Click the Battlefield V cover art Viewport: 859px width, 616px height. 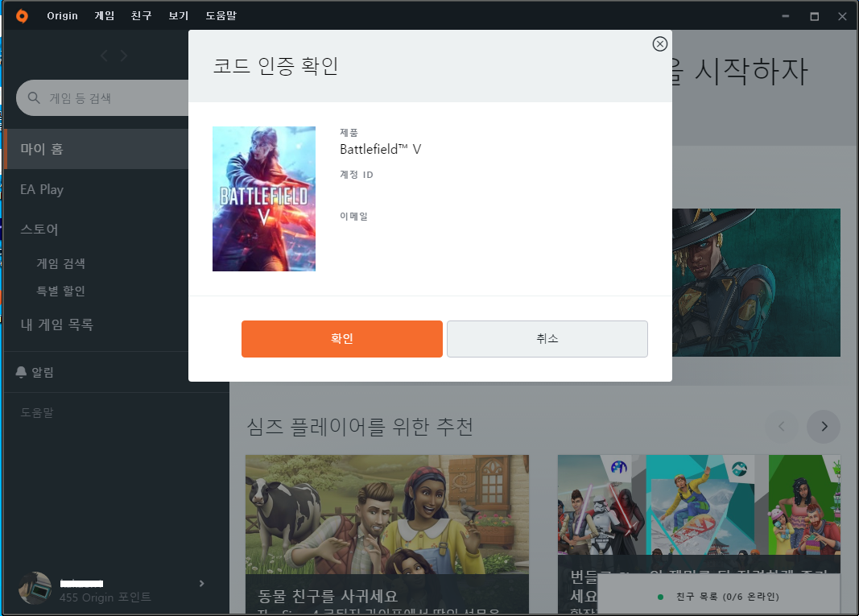coord(264,199)
